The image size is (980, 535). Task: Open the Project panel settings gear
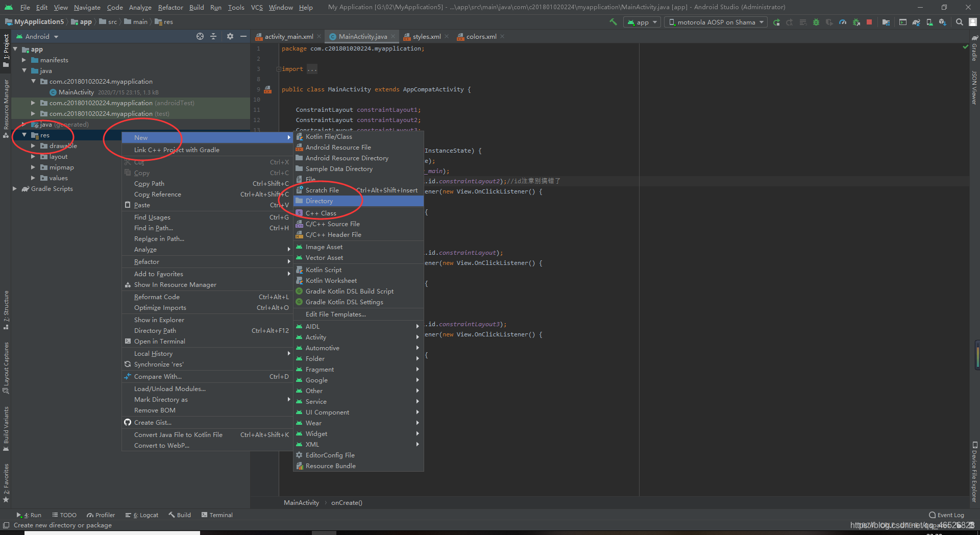point(230,36)
